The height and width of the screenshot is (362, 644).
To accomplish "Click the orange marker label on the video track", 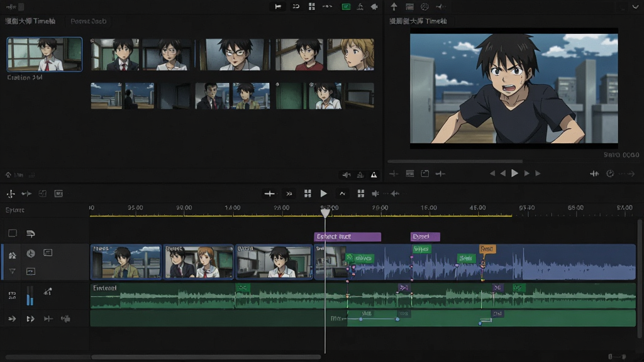I will coord(487,249).
